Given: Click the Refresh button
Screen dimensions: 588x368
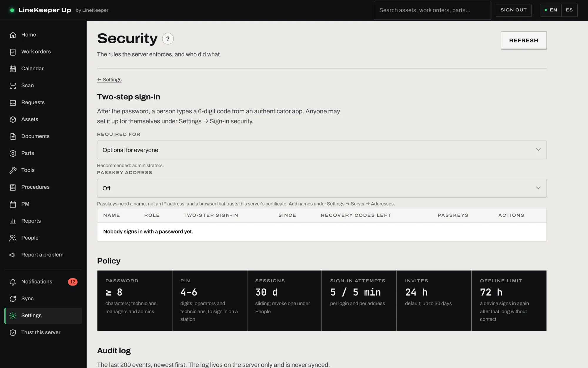Looking at the screenshot, I should coord(524,40).
